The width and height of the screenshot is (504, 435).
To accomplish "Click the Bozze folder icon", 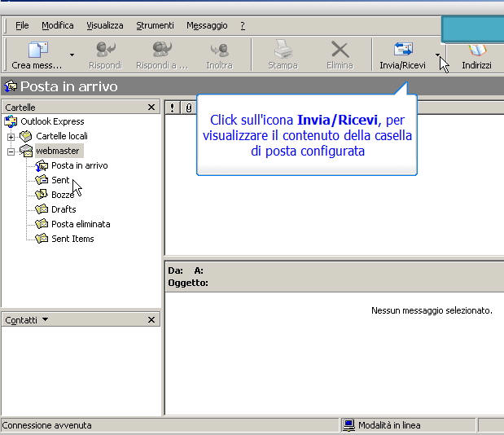I will coord(42,194).
